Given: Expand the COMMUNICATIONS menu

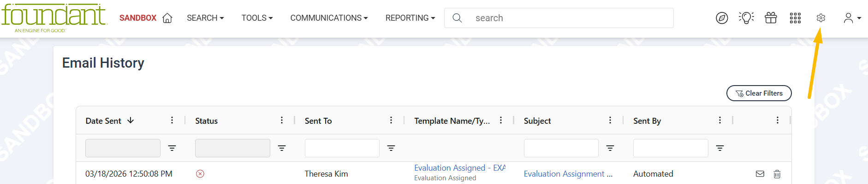Looking at the screenshot, I should coord(329,18).
